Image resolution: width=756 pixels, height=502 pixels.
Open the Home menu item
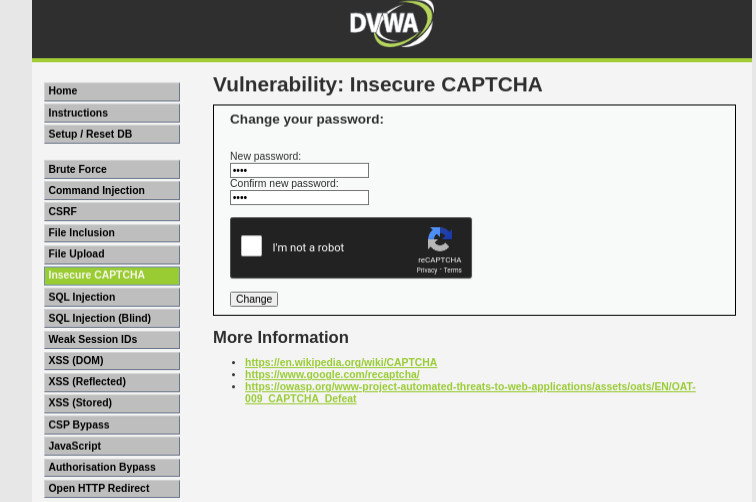[112, 91]
